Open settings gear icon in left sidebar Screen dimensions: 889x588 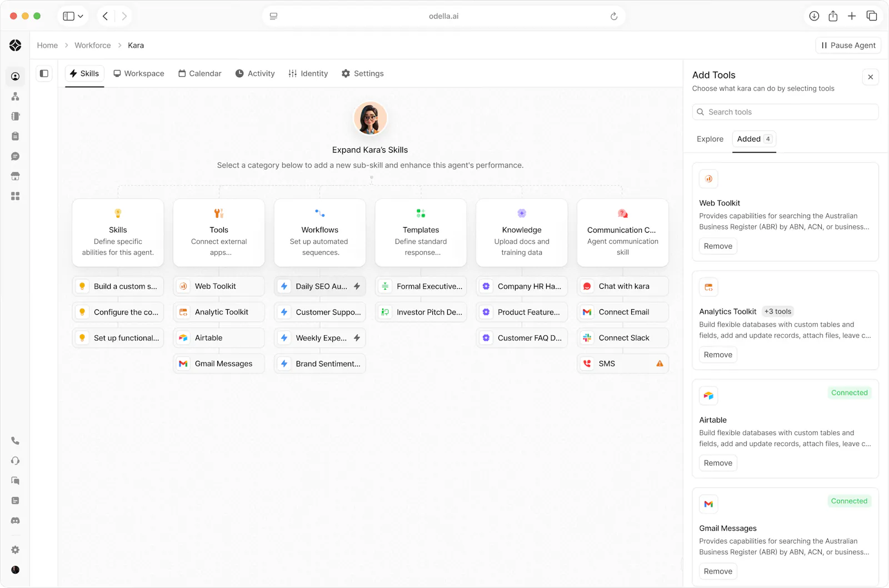click(15, 550)
